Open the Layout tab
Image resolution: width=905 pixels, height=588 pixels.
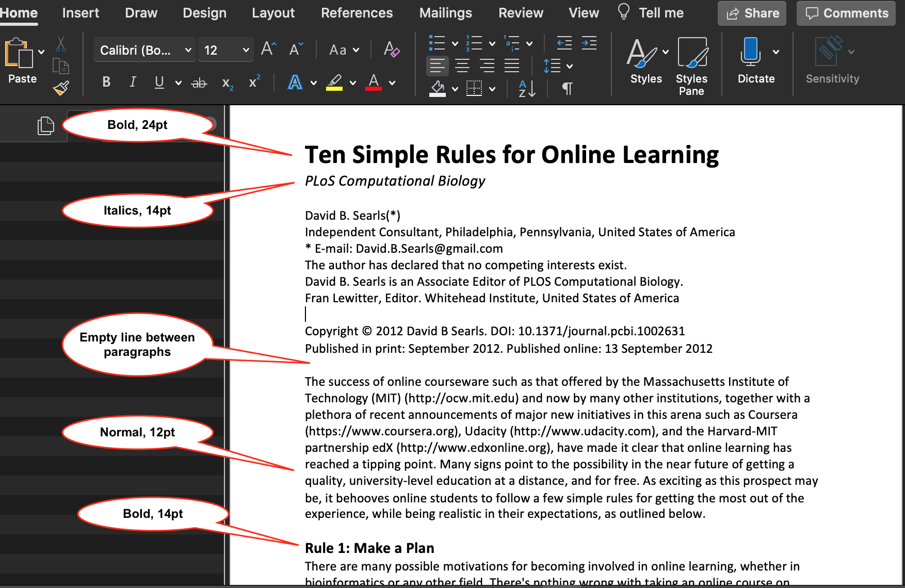point(273,13)
